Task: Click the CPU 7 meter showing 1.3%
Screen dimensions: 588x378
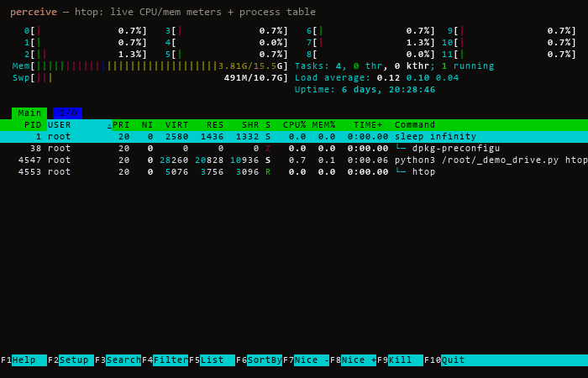Action: [370, 42]
